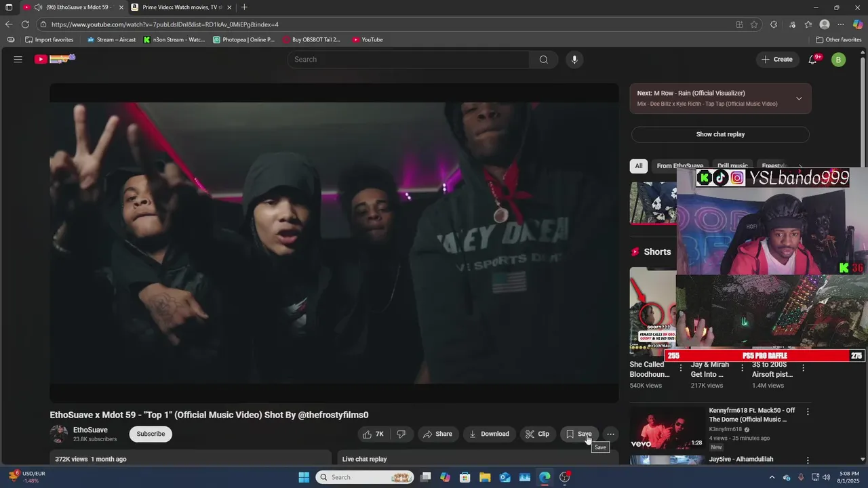Image resolution: width=868 pixels, height=488 pixels.
Task: Open the browser profile icon
Action: tap(825, 24)
